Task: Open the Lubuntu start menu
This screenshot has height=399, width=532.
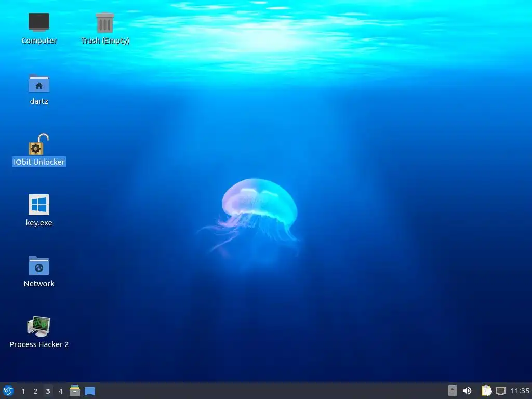Action: point(8,391)
